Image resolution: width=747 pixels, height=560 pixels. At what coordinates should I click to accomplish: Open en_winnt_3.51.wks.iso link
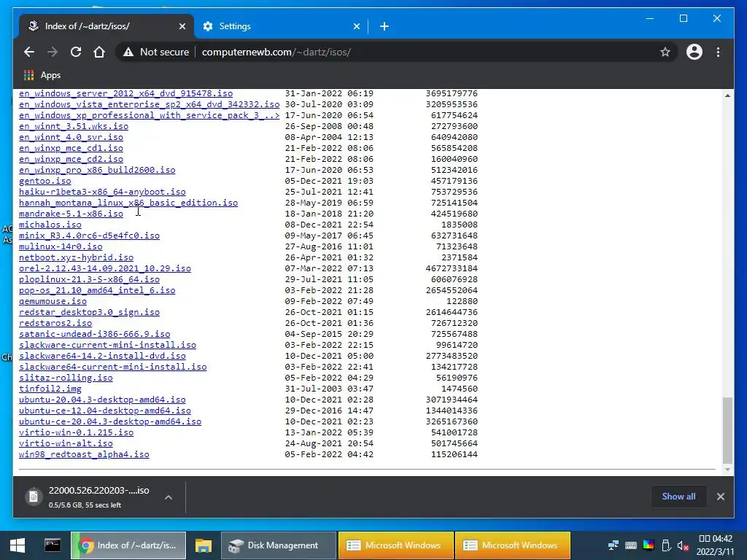pyautogui.click(x=74, y=127)
